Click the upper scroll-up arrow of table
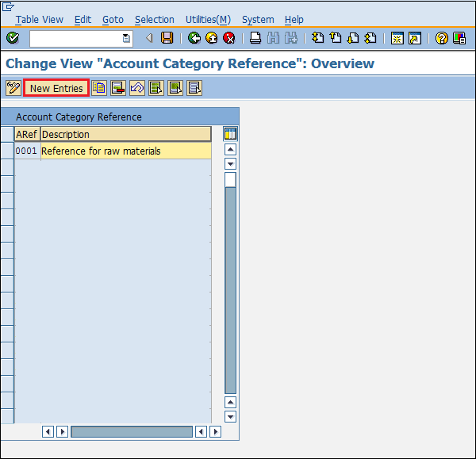The width and height of the screenshot is (476, 459). tap(230, 149)
